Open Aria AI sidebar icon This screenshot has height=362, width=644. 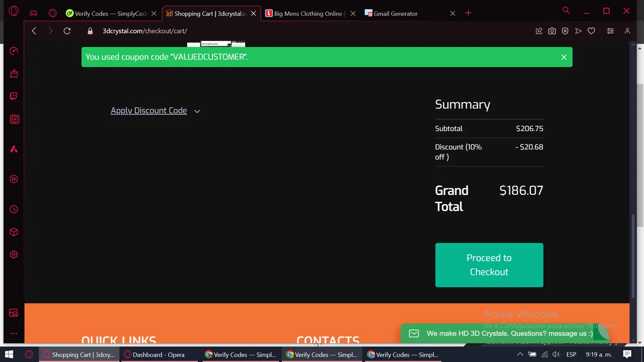click(14, 149)
